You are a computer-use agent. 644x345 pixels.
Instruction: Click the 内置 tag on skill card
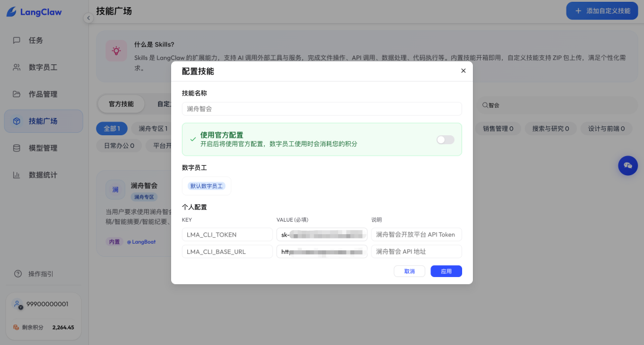114,242
